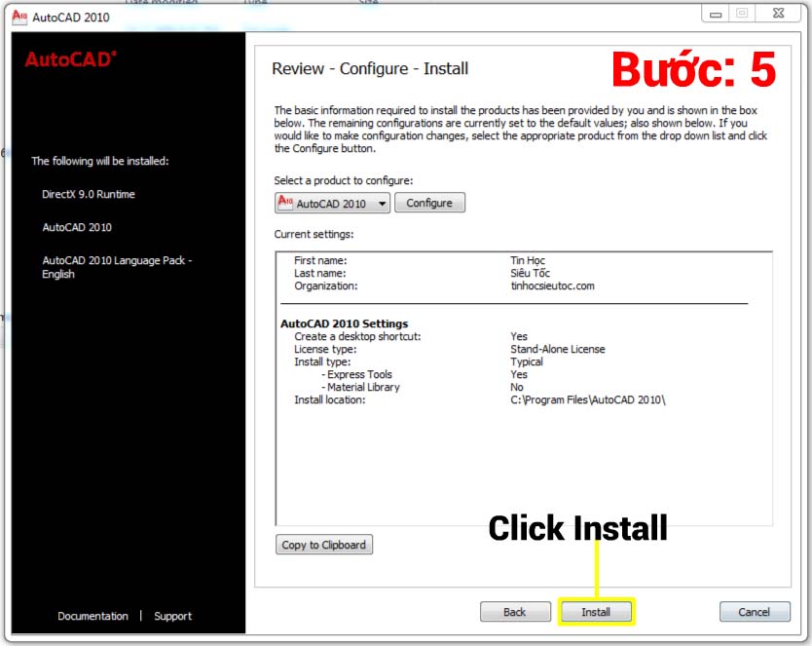The image size is (812, 646).
Task: Click the '- Express Tools' setting row
Action: (x=356, y=374)
